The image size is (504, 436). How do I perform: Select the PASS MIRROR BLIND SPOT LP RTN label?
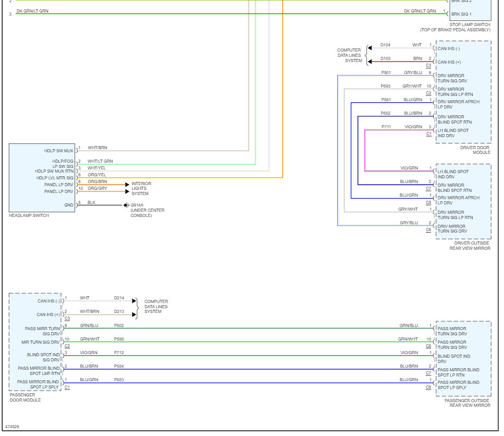pyautogui.click(x=459, y=372)
